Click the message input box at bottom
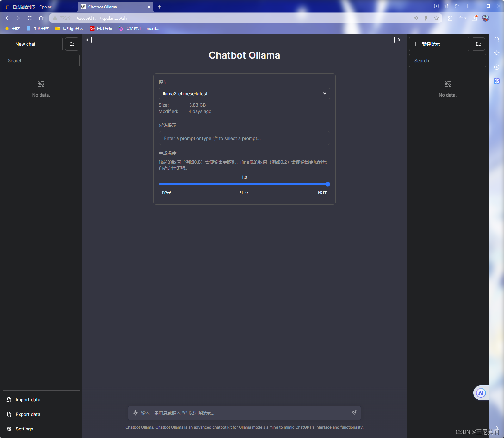This screenshot has width=504, height=438. [244, 413]
